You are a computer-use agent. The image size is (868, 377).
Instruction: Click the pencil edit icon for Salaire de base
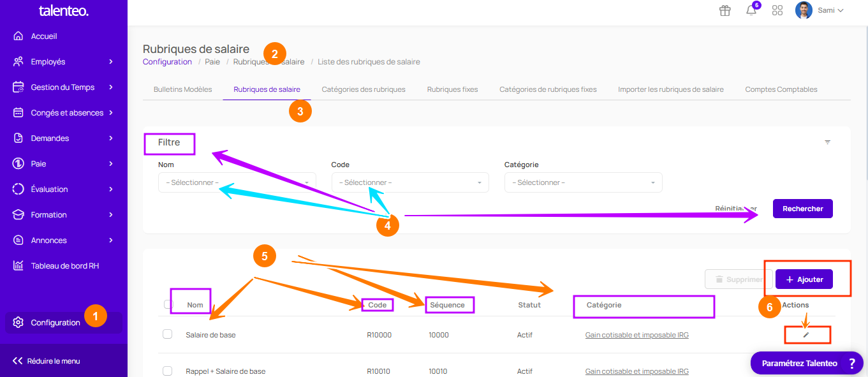(805, 334)
